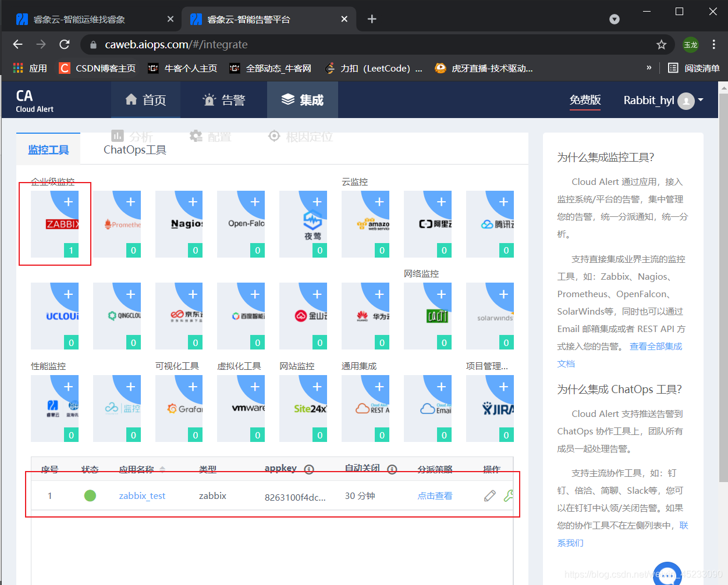Image resolution: width=728 pixels, height=585 pixels.
Task: Sort the table by 应用名称
Action: pos(162,469)
